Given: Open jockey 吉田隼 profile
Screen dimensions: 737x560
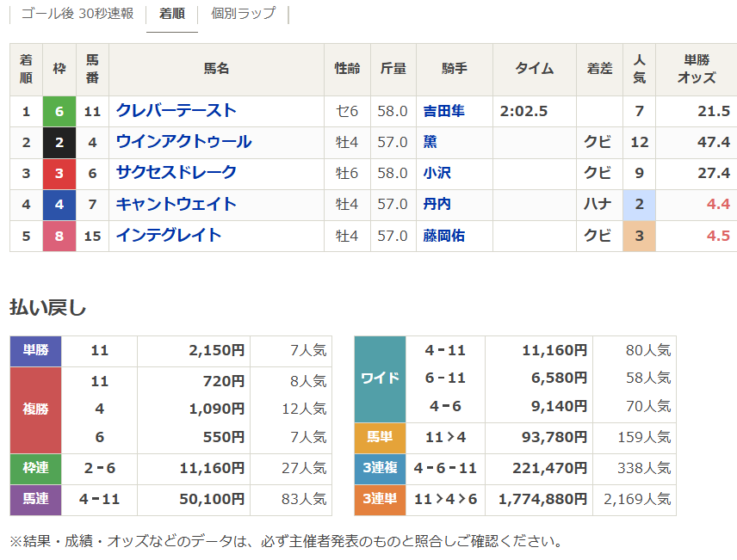Looking at the screenshot, I should [443, 111].
